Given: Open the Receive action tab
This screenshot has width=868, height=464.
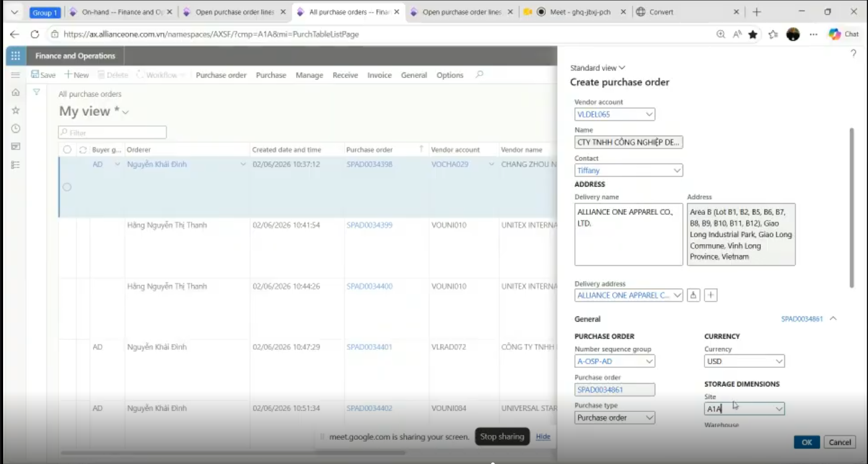Looking at the screenshot, I should tap(345, 75).
